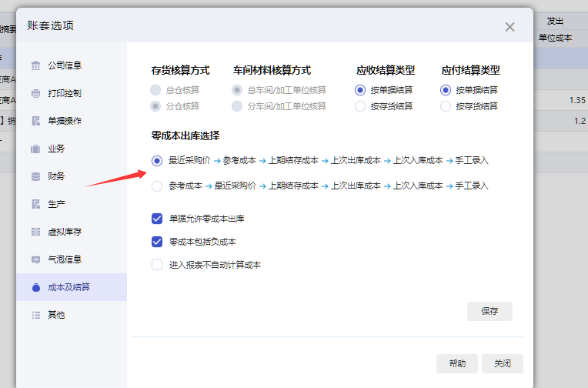
Task: Toggle 零成本包括负成本 checkbox
Action: (157, 242)
